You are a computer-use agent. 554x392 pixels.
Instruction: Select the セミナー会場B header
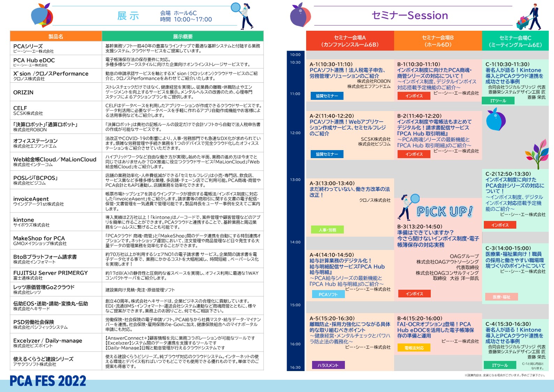(x=438, y=41)
